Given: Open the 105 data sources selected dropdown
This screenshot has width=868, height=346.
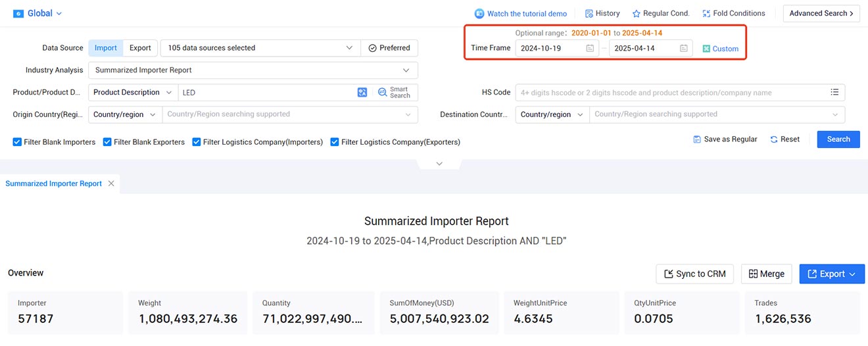Looking at the screenshot, I should click(260, 48).
